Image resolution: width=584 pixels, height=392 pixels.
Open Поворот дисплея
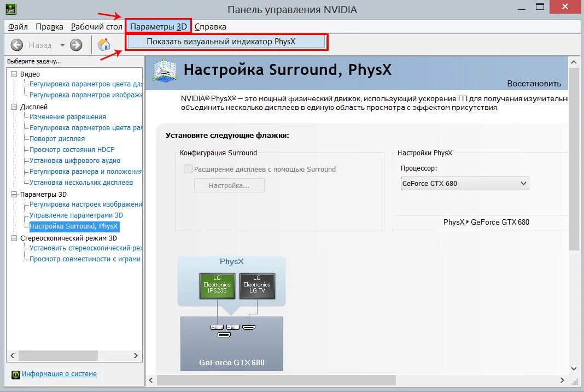57,138
